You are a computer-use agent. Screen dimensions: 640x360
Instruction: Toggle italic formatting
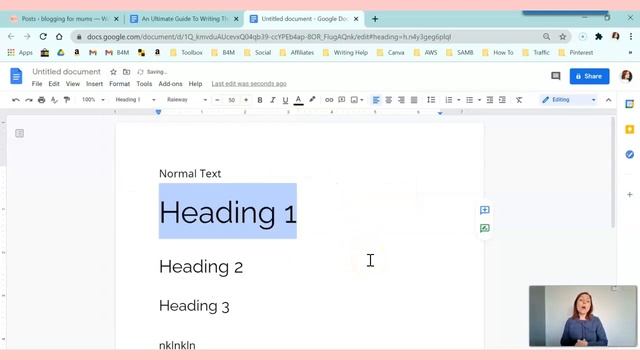click(272, 100)
